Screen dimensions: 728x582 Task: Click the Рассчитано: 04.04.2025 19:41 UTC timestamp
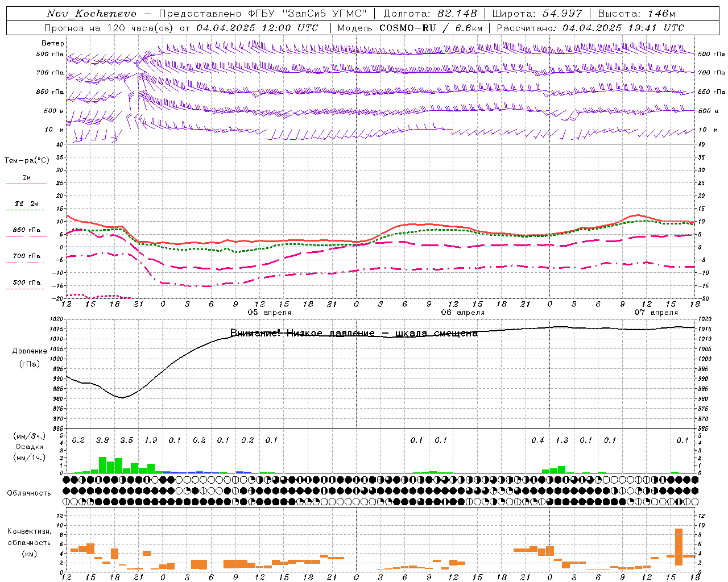click(590, 28)
